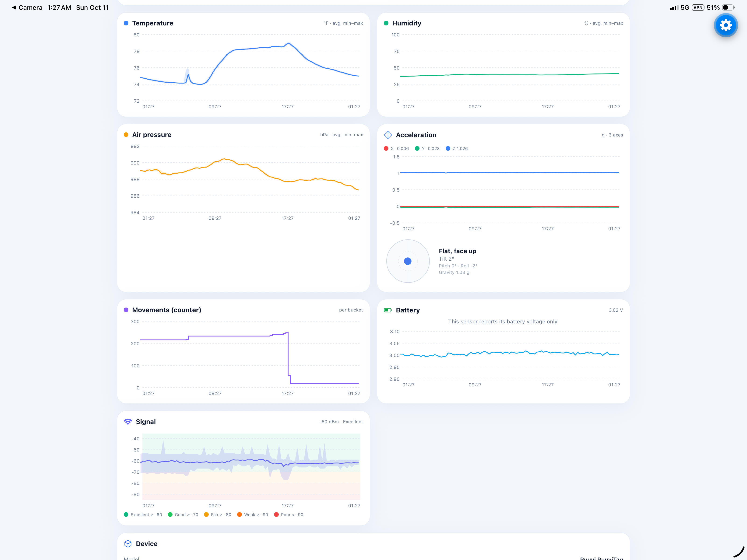
Task: Click the '3.02 V' battery value
Action: (616, 310)
